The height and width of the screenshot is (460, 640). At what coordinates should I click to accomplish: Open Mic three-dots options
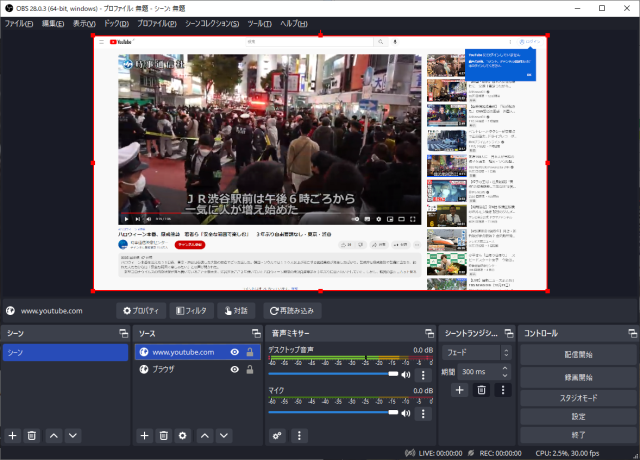[x=423, y=413]
